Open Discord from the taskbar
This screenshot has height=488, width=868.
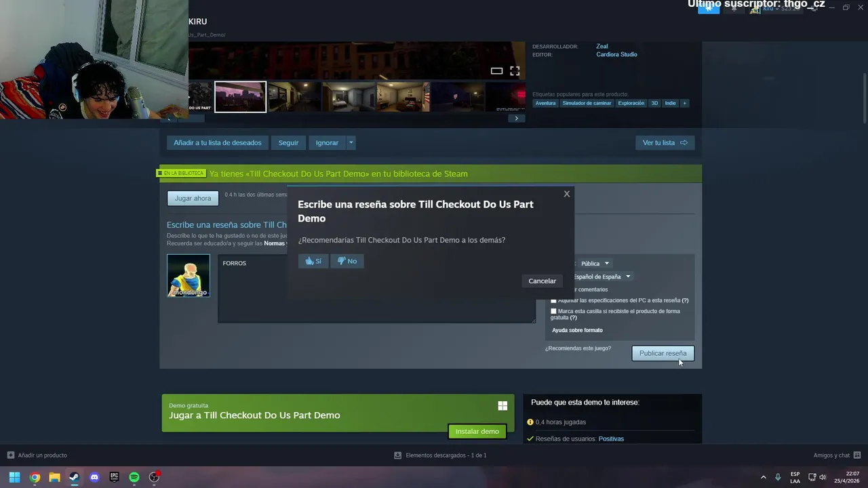click(94, 477)
